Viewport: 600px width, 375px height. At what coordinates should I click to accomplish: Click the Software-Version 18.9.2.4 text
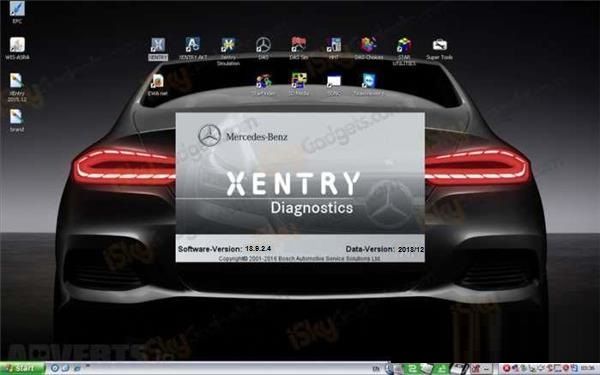pyautogui.click(x=225, y=249)
